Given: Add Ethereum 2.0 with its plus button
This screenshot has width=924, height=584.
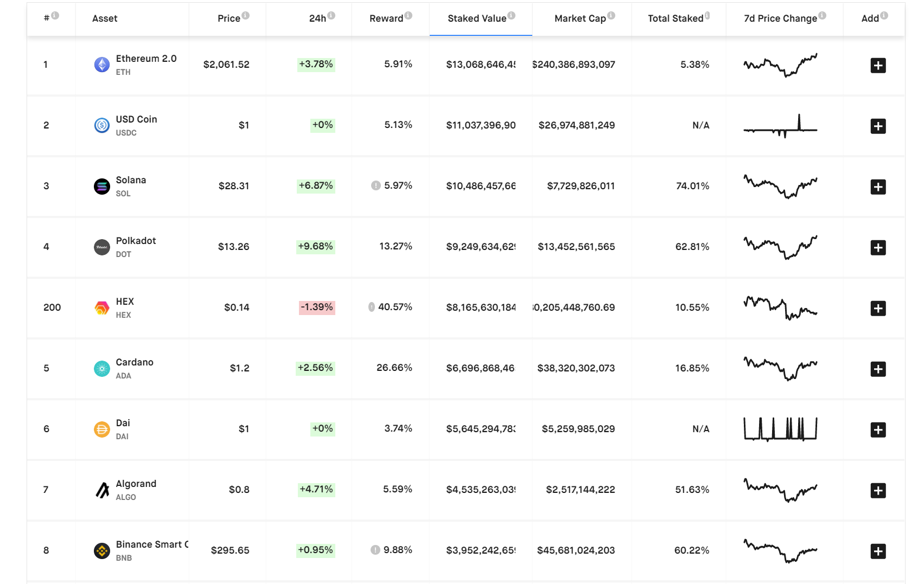Looking at the screenshot, I should (878, 66).
